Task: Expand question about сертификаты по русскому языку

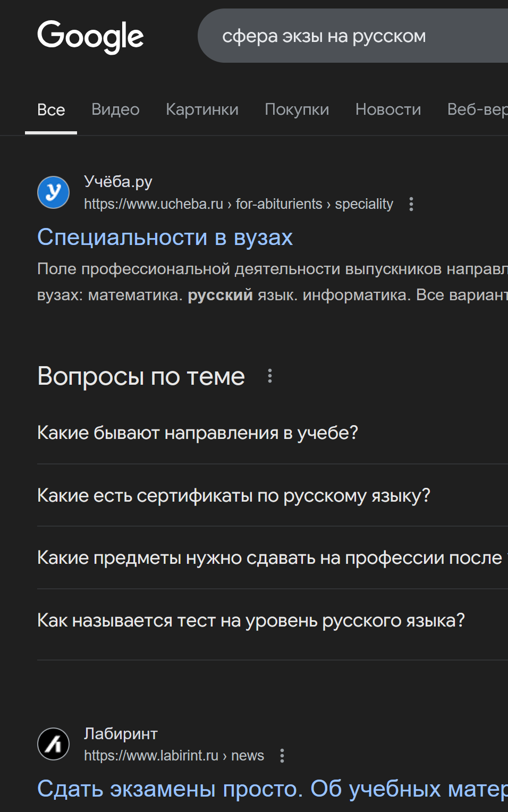Action: click(273, 495)
